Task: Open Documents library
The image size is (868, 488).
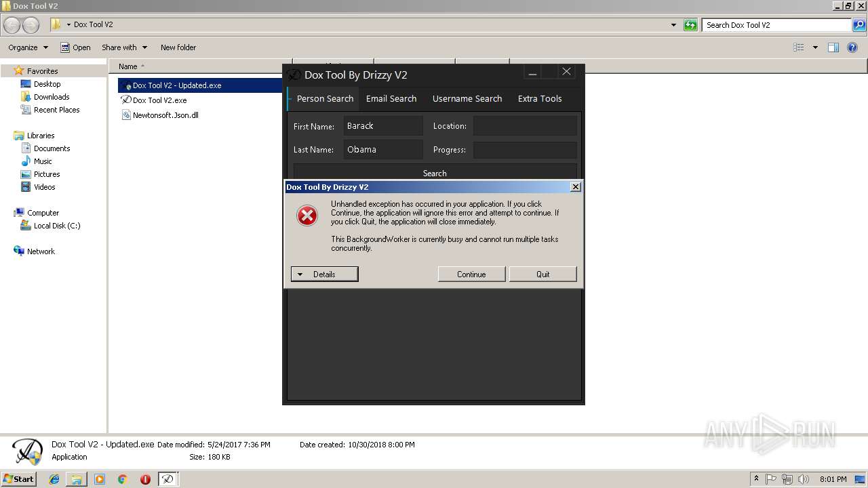Action: [52, 148]
